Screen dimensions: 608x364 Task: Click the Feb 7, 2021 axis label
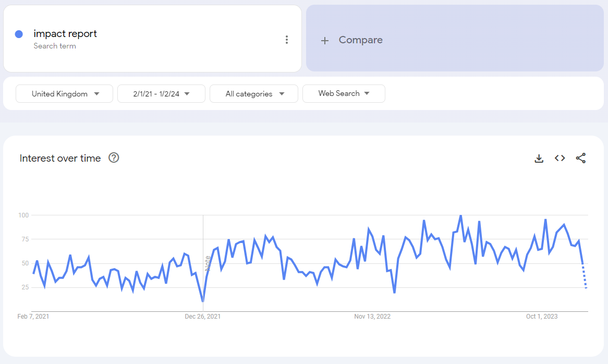point(33,317)
